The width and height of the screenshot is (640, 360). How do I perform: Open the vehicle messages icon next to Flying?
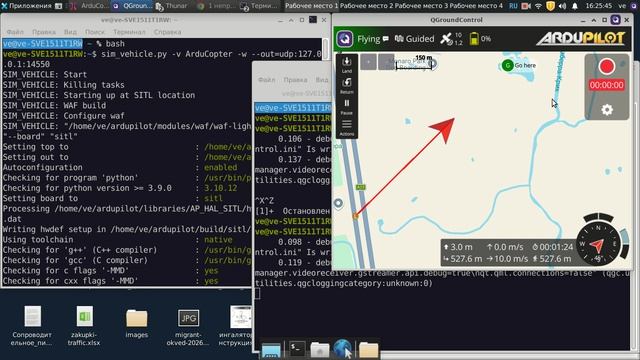click(x=386, y=39)
